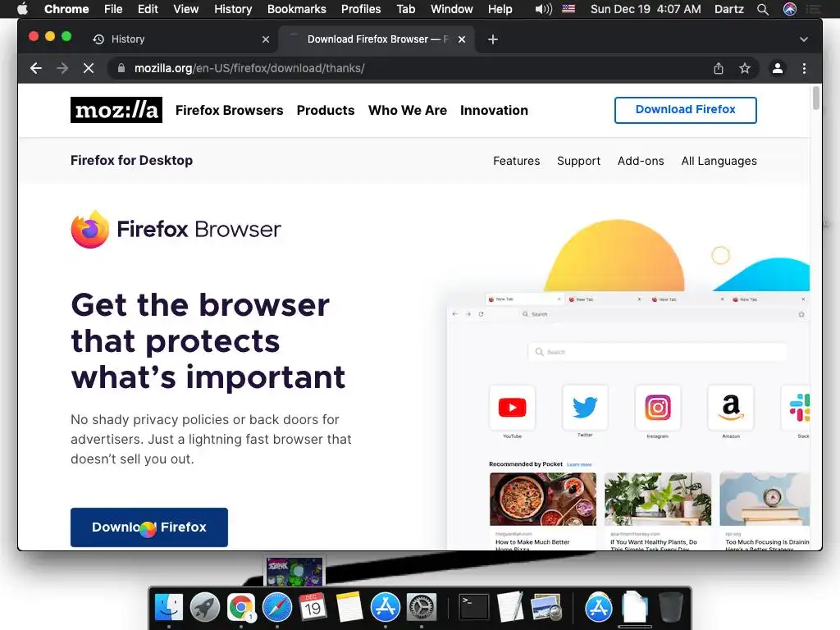Open System Preferences gear in the dock
The image size is (840, 630).
pyautogui.click(x=422, y=608)
